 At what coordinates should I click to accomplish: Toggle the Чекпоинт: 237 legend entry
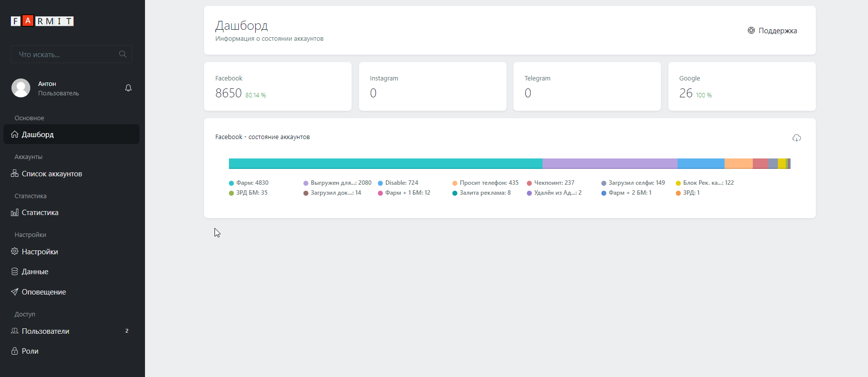click(551, 183)
